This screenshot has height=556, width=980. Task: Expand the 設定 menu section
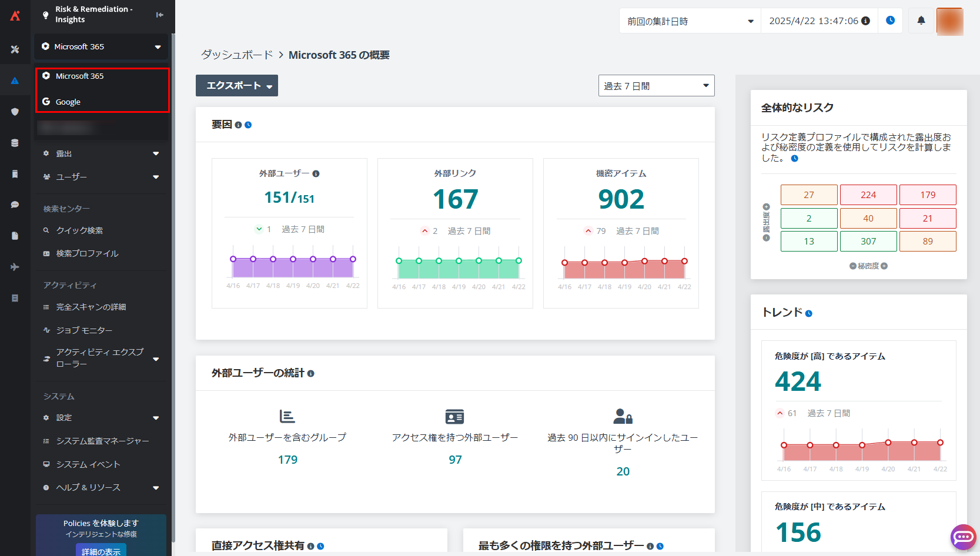coord(101,418)
